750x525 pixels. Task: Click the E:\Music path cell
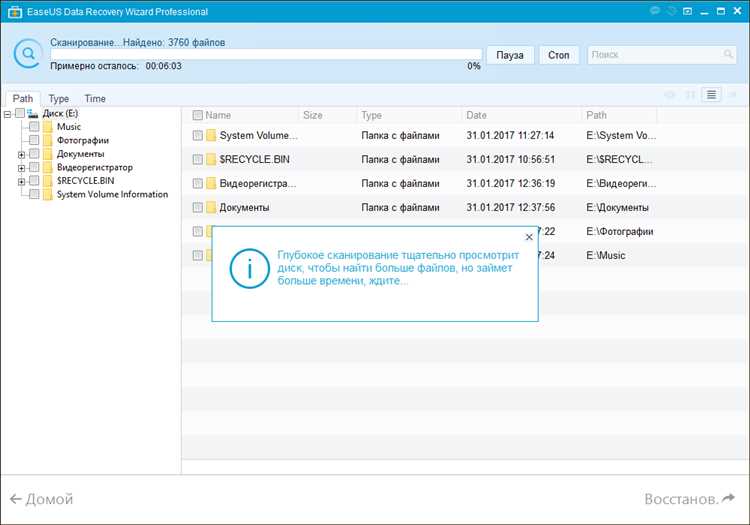(x=606, y=255)
